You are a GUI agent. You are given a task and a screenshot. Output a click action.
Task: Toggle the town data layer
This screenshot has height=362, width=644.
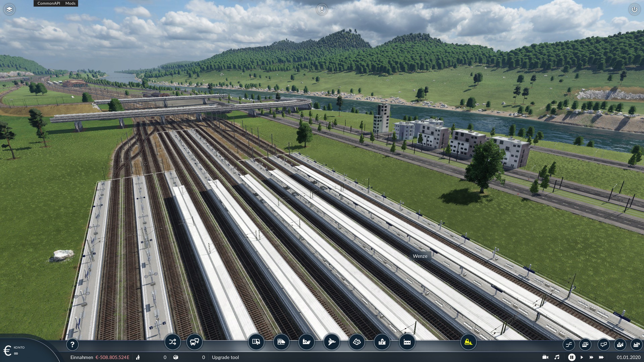click(620, 344)
